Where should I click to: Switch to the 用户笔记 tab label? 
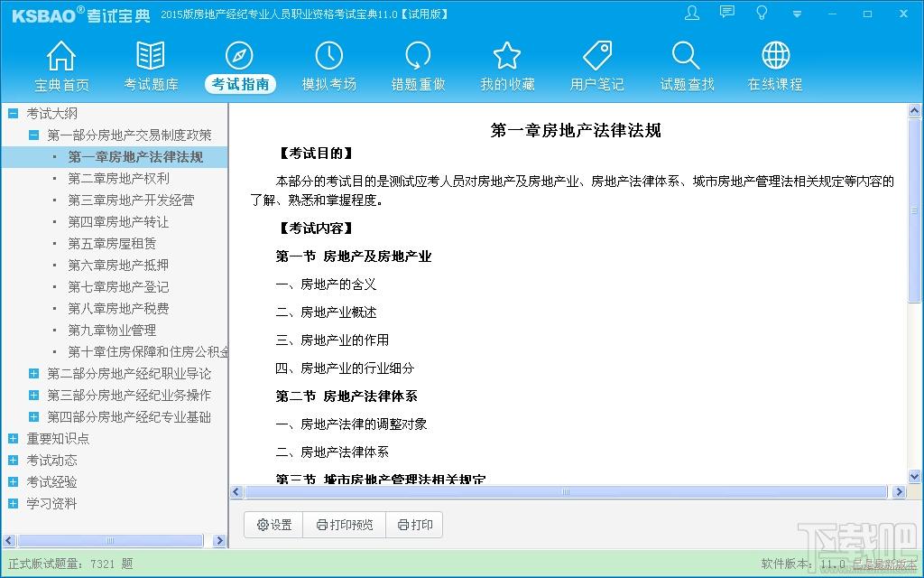pyautogui.click(x=597, y=84)
